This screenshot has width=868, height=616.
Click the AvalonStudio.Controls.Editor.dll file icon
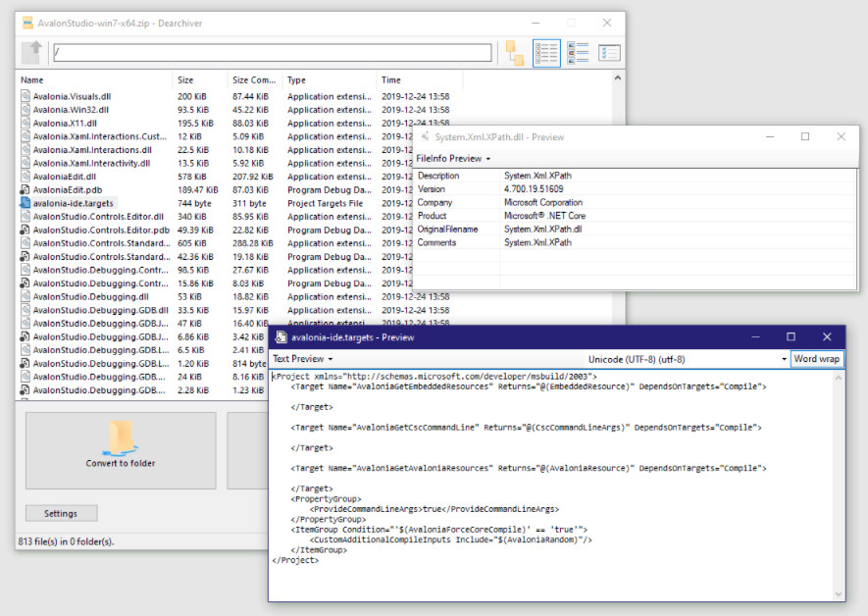pyautogui.click(x=25, y=217)
